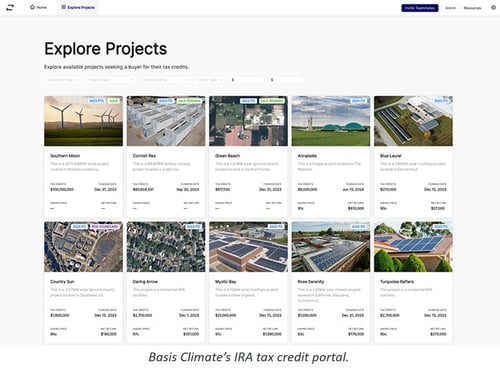
Task: Click the purple status badge on Country Sun
Action: 105,227
